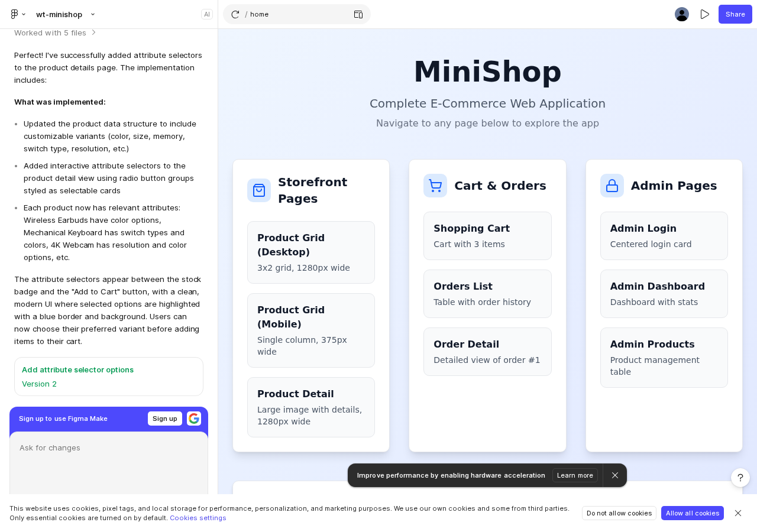757x532 pixels.
Task: Click the Ask for changes input field
Action: (x=109, y=448)
